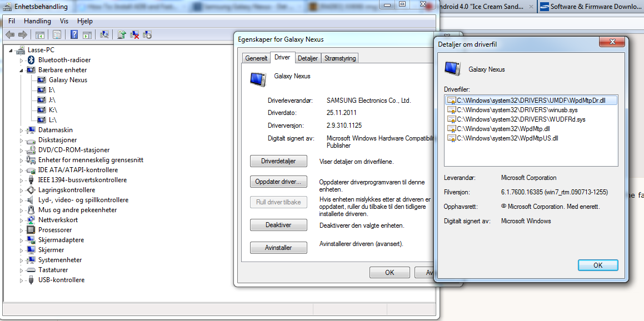Select the Galaxy Nexus tree item
Viewport: 644px width, 321px height.
click(x=68, y=80)
